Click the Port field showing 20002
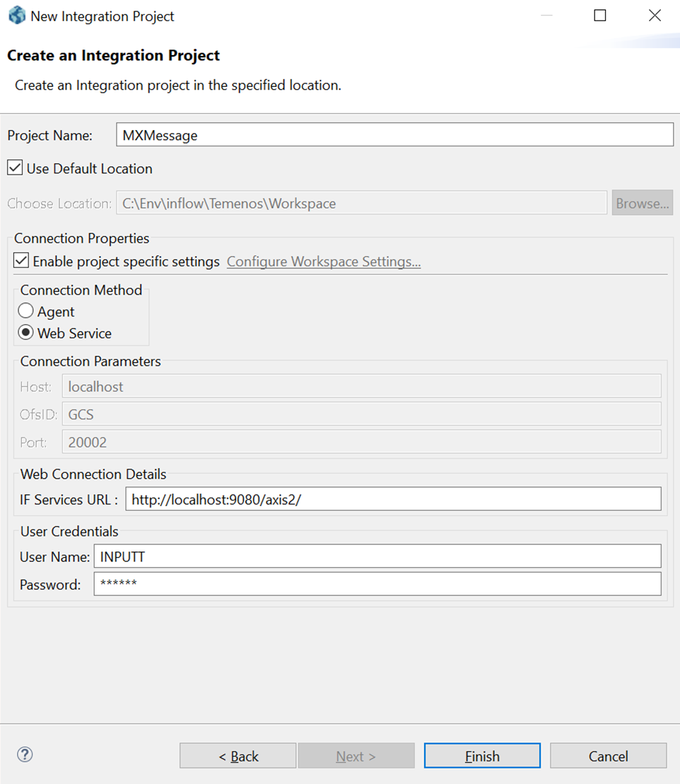680x784 pixels. pos(361,443)
